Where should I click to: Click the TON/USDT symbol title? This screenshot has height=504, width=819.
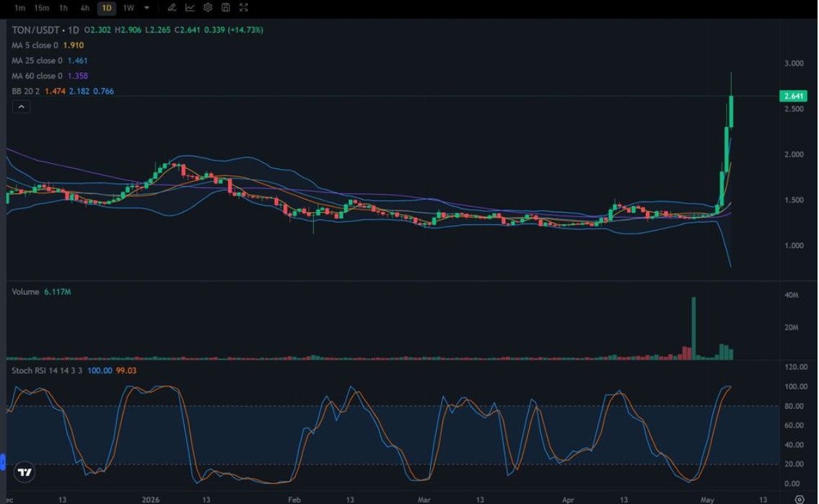pyautogui.click(x=35, y=30)
